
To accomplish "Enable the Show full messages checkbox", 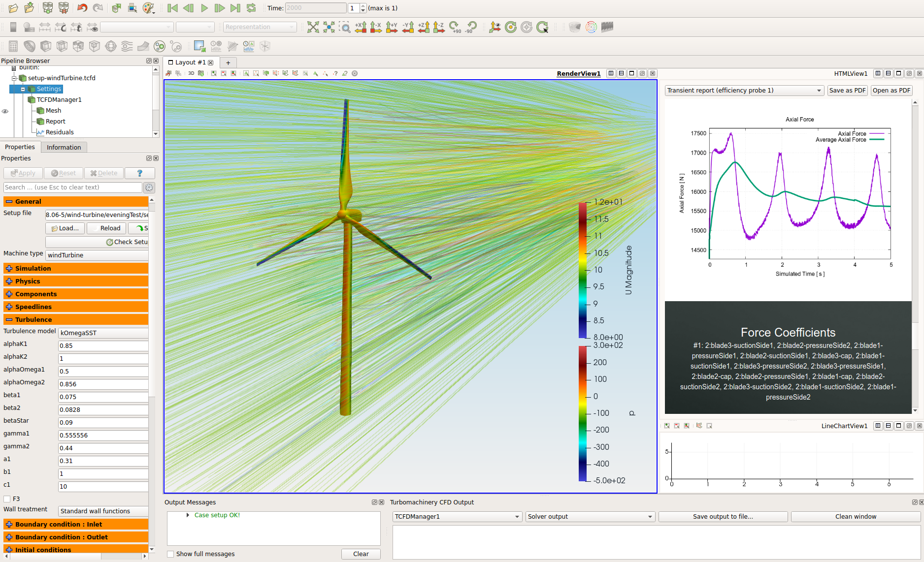I will tap(170, 554).
